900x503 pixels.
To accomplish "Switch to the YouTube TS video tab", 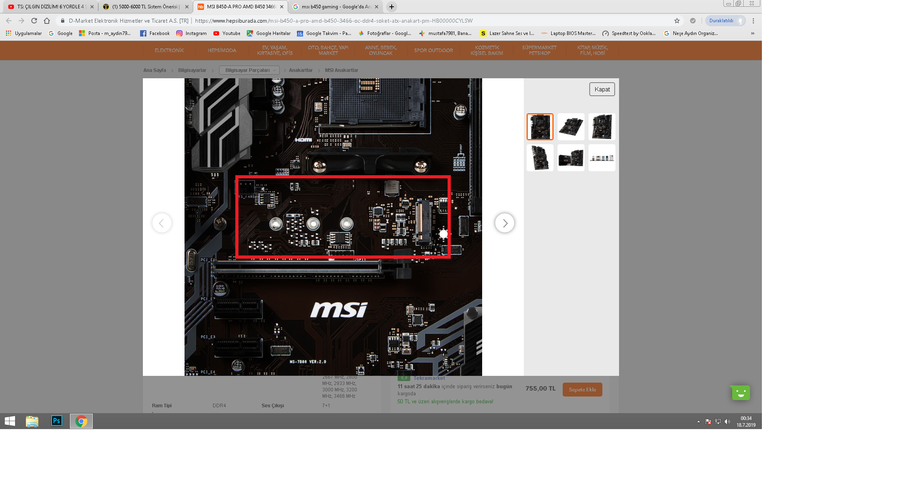I will [x=49, y=7].
